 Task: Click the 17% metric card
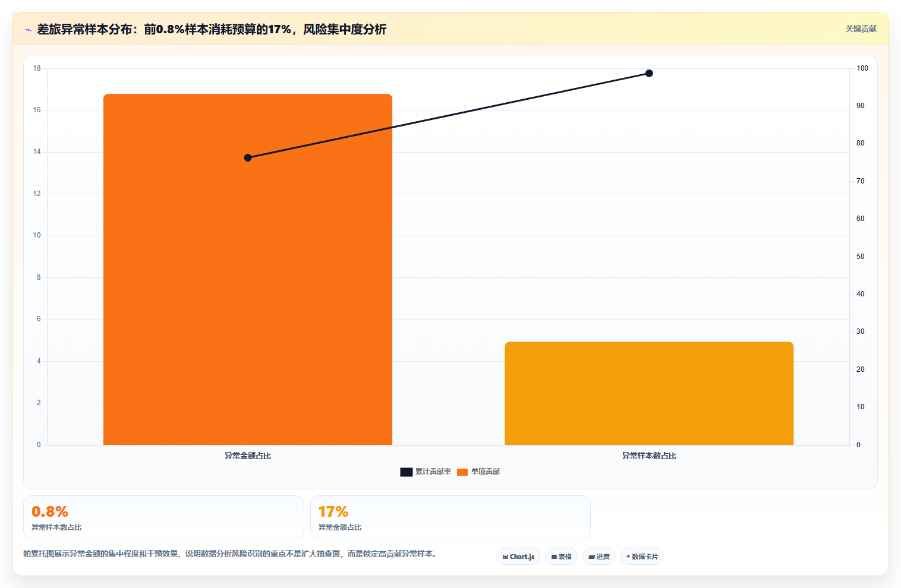click(x=450, y=517)
